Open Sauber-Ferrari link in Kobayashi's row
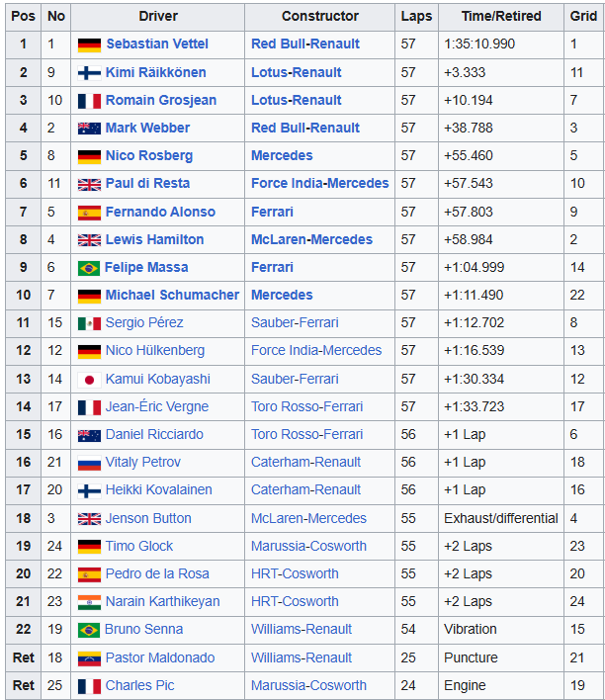 pos(295,379)
